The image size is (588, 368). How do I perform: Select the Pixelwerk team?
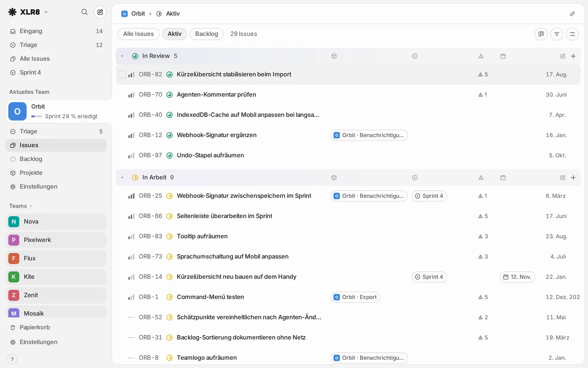pyautogui.click(x=56, y=240)
